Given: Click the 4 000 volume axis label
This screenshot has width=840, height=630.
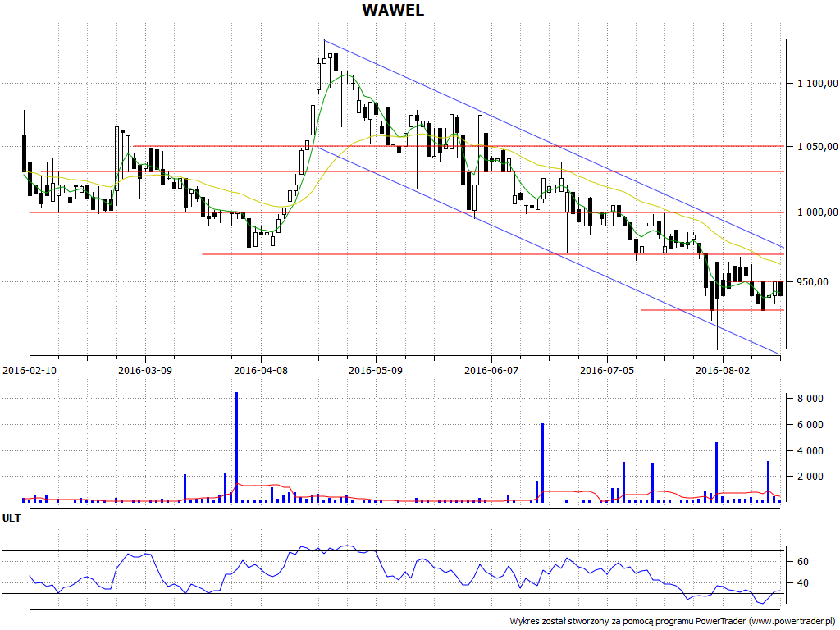Looking at the screenshot, I should tap(810, 450).
